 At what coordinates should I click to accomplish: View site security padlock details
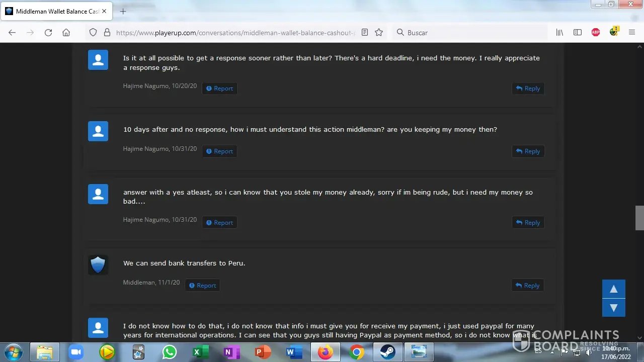point(107,32)
